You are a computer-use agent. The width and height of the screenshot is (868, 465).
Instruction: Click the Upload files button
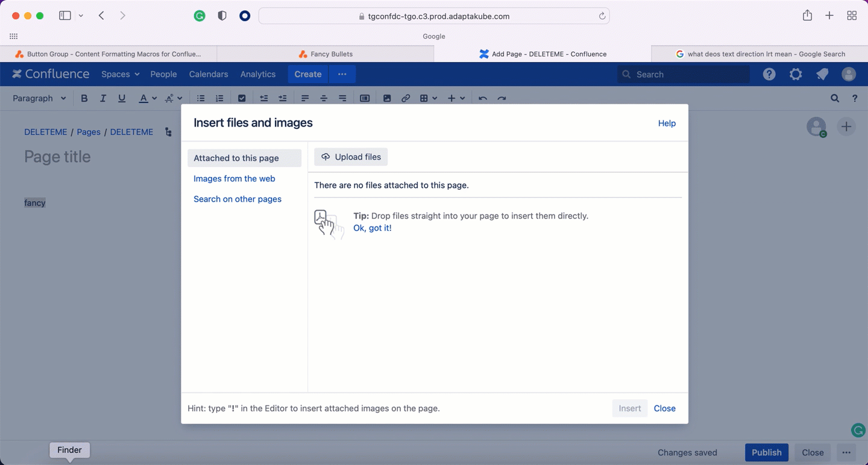point(351,157)
